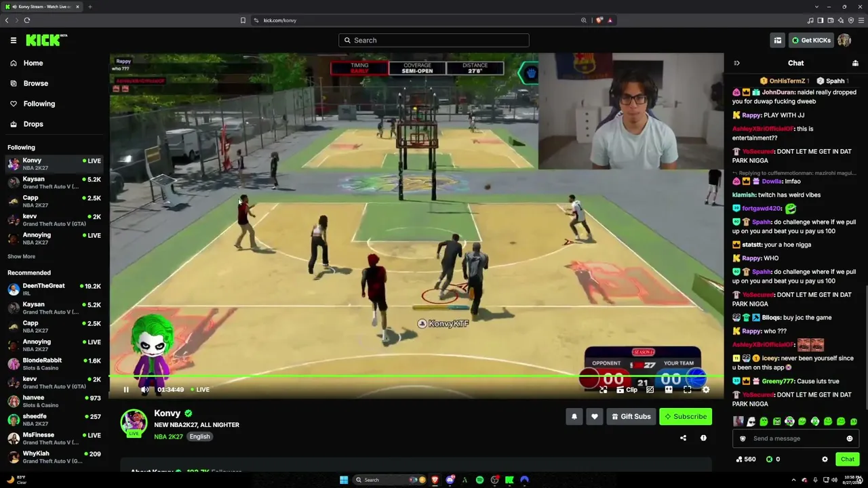Open channel points balance showing 560
This screenshot has width=868, height=488.
click(x=745, y=460)
